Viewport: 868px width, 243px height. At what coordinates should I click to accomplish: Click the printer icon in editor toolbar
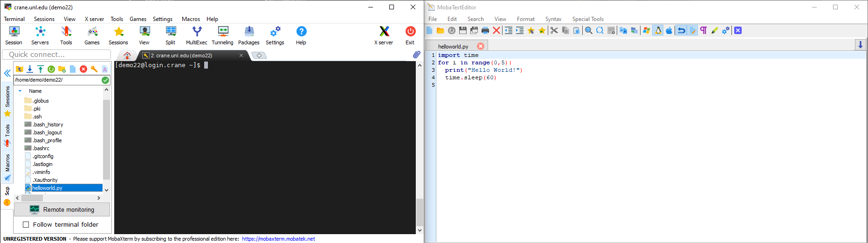pos(485,30)
